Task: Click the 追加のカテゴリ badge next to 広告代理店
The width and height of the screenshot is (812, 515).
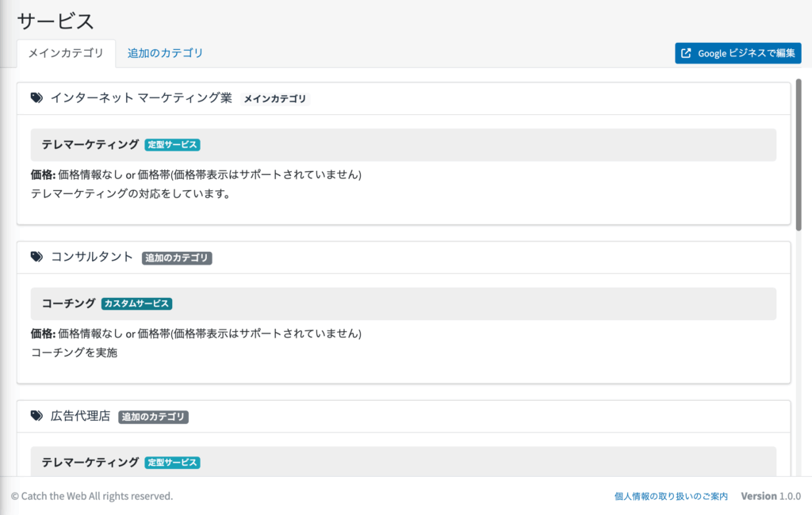Action: (154, 417)
